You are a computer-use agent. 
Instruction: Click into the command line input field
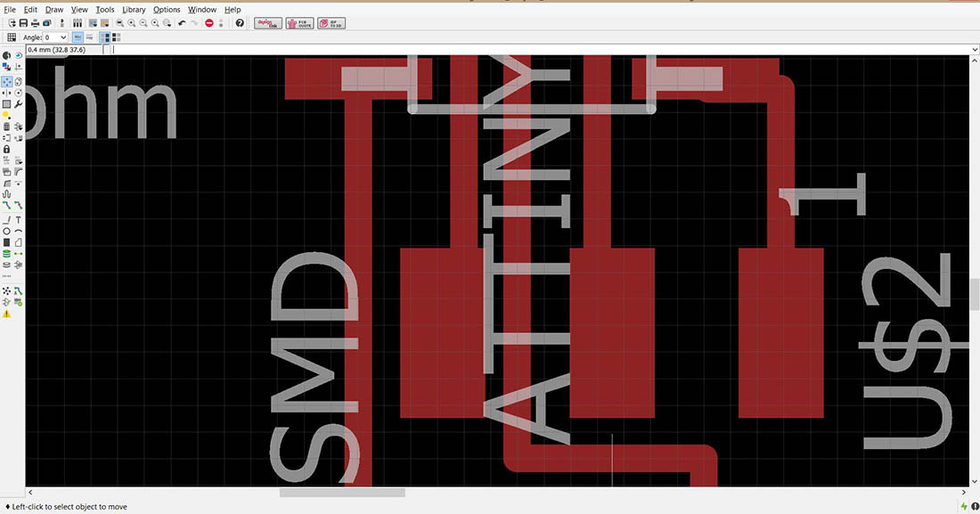pos(541,49)
